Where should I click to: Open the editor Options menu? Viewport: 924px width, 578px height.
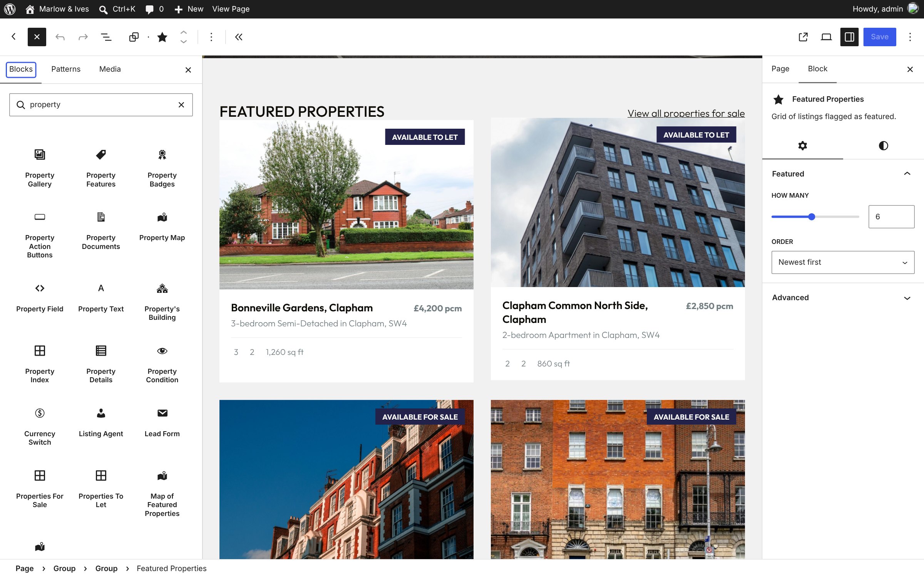(x=910, y=37)
